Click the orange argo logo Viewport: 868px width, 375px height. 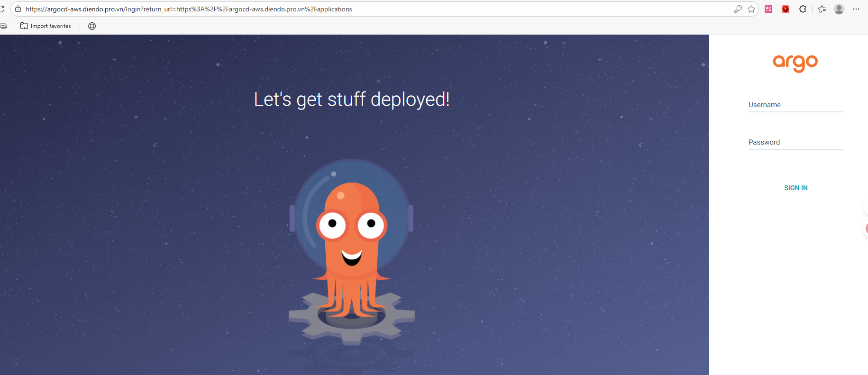795,63
